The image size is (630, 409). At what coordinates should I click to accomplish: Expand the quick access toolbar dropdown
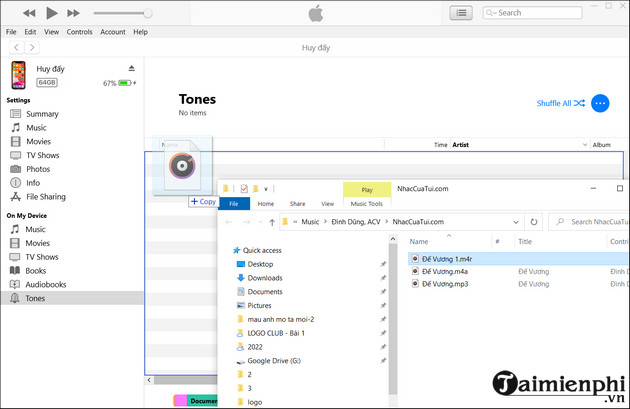click(x=266, y=189)
